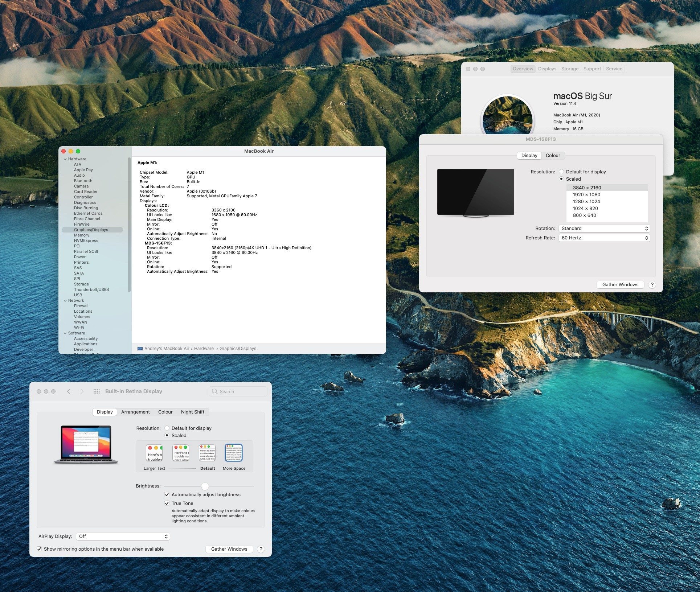Select Memory in System Information sidebar

click(x=82, y=235)
